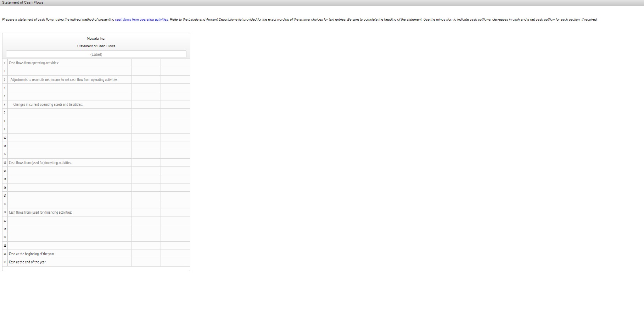
Task: Click the first amount cell in row 14
Action: pos(146,171)
